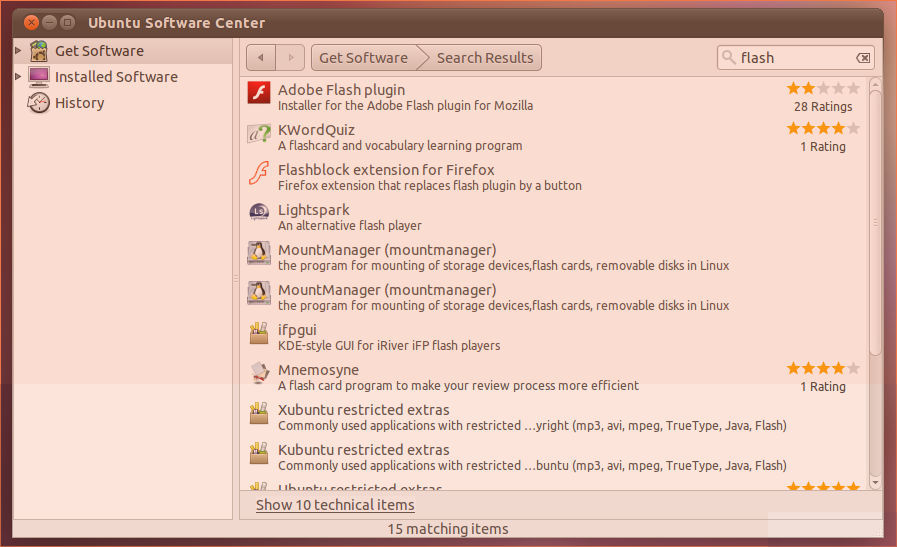Open History in the sidebar
This screenshot has height=547, width=897.
(122, 103)
